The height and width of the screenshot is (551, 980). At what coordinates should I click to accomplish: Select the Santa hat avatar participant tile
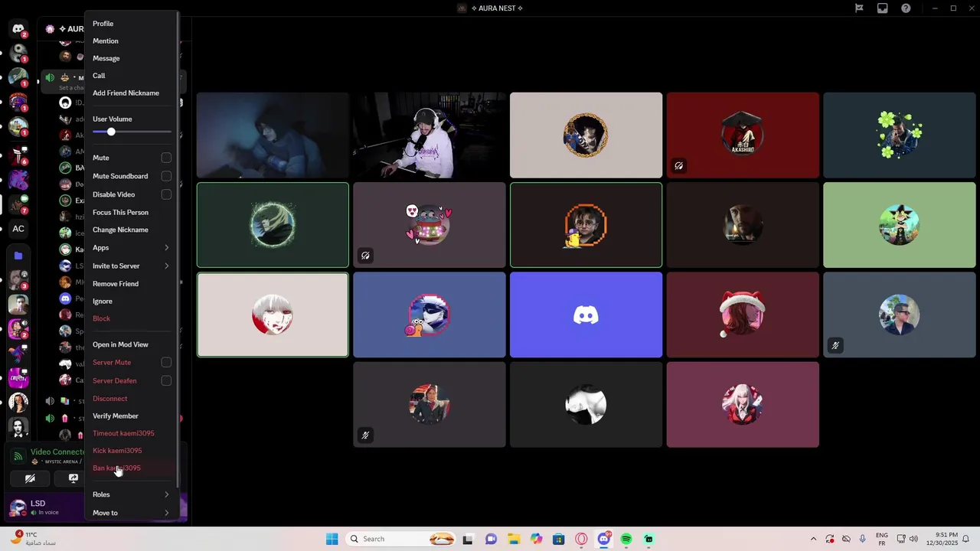coord(743,315)
